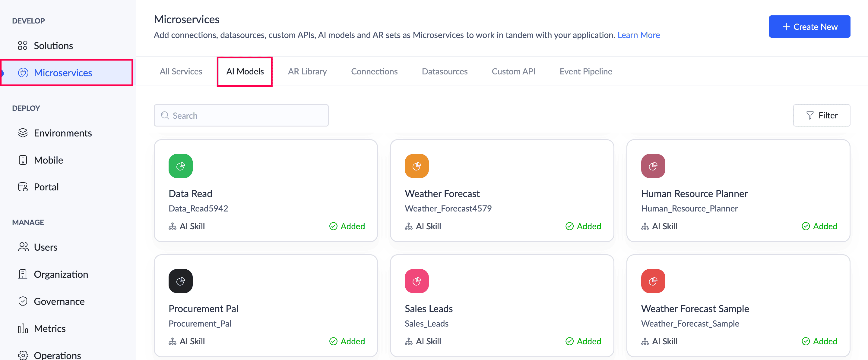This screenshot has width=868, height=360.
Task: Open the Event Pipeline tab
Action: coord(586,71)
